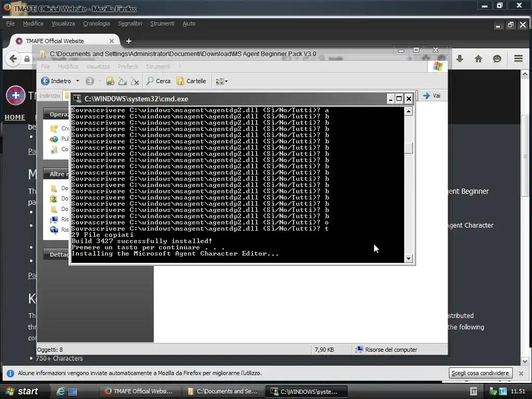Open Segnalibri menu in Firefox
Screen dimensions: 532x399
(130, 23)
